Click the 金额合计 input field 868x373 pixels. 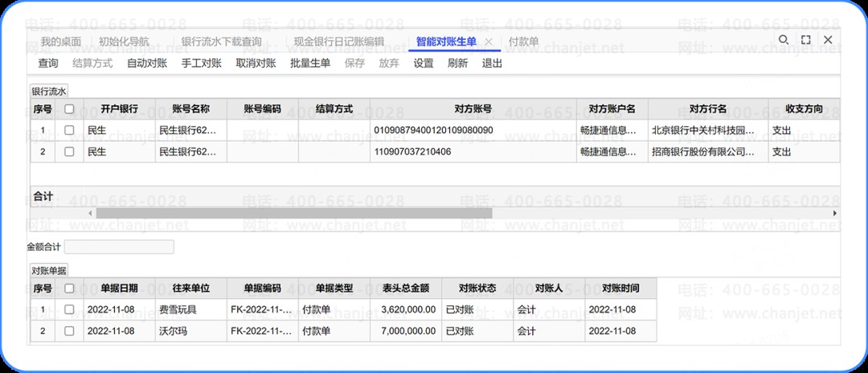119,247
